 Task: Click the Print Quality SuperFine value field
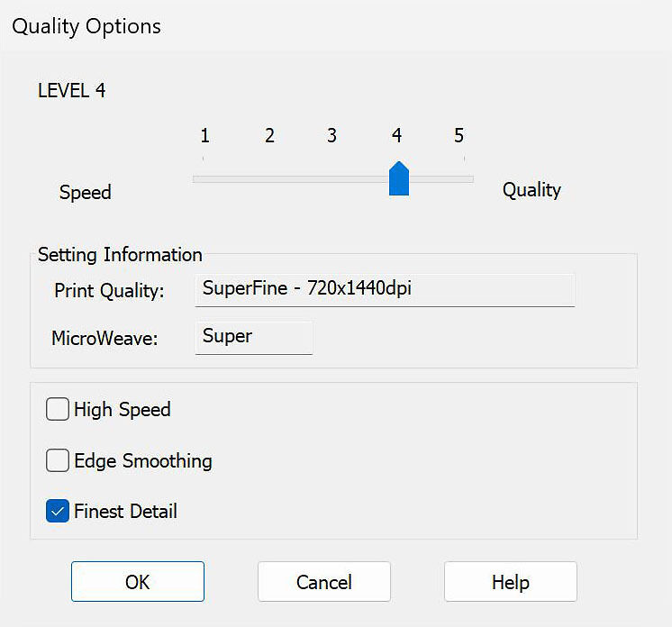click(x=385, y=290)
